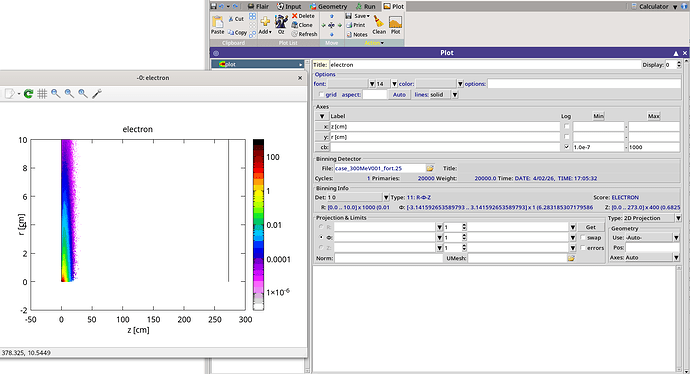Select the Z projection radio button

[x=321, y=248]
